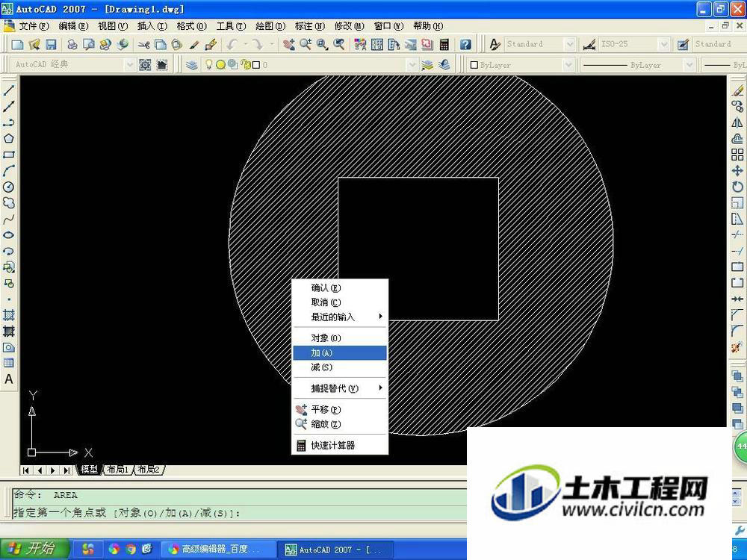Click the layer 0 color swatch

pos(256,65)
